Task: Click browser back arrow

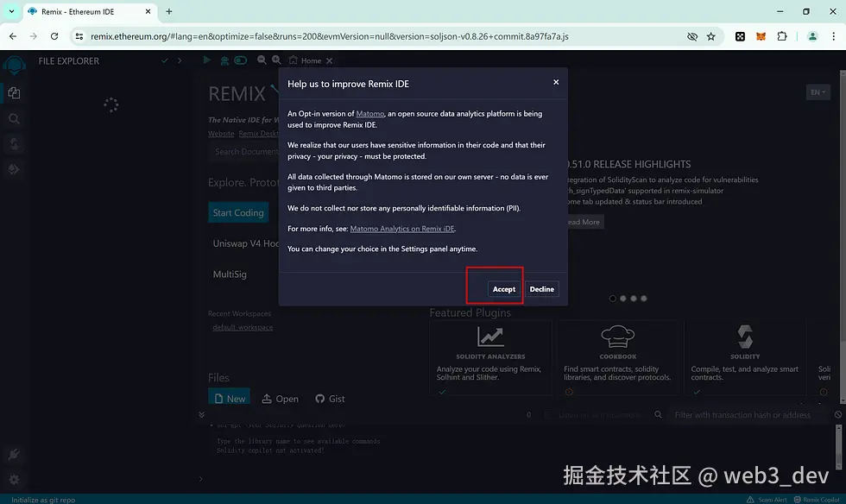Action: (13, 36)
